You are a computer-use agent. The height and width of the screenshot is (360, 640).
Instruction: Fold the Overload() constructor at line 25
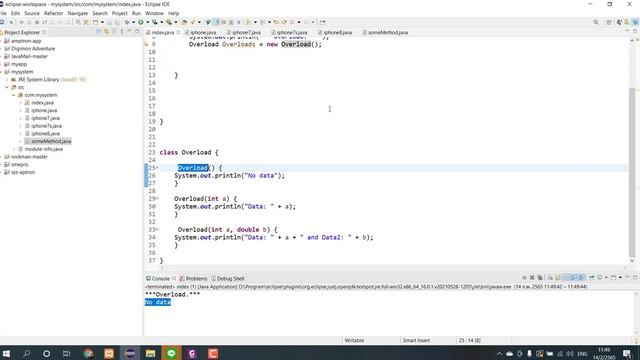[x=157, y=168]
